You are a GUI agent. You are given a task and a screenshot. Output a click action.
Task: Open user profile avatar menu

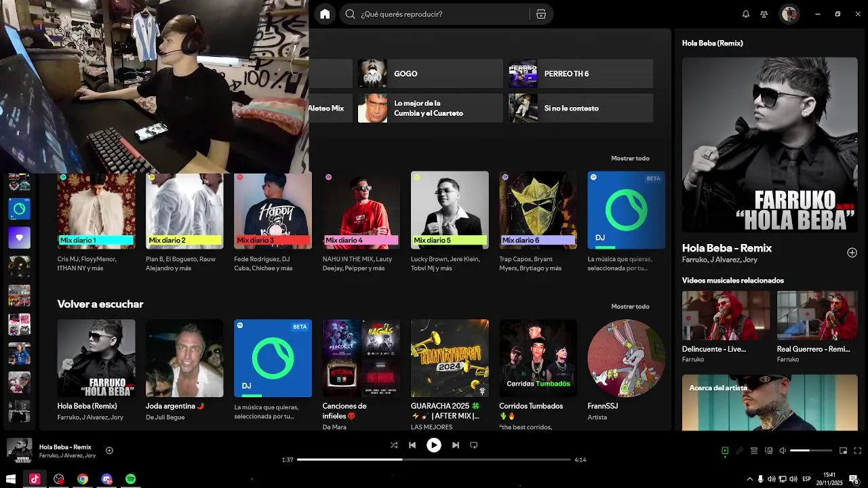(789, 14)
